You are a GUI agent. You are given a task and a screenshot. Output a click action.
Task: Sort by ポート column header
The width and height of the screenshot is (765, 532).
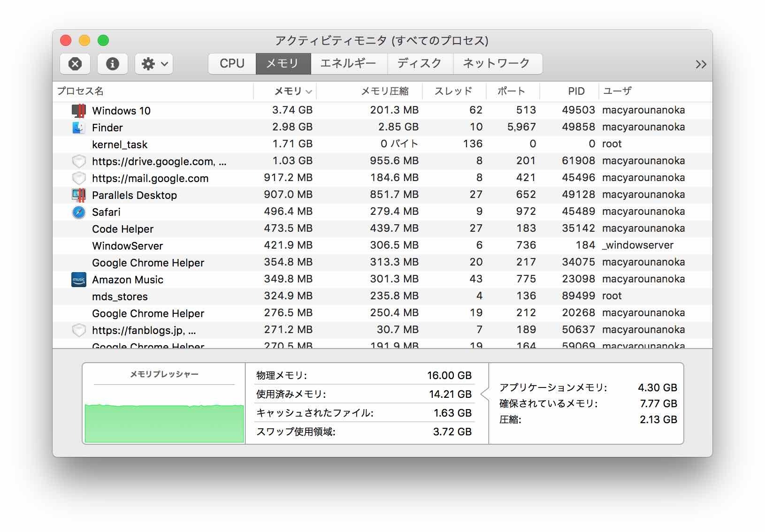point(513,91)
